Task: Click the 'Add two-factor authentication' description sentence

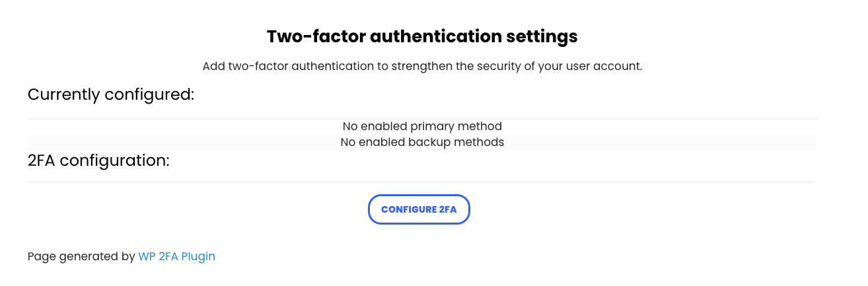Action: click(x=422, y=67)
